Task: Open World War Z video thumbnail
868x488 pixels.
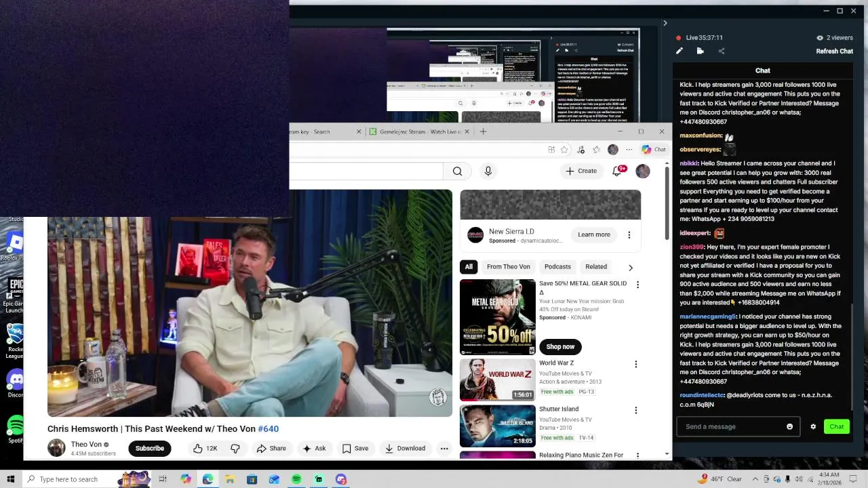Action: (497, 380)
